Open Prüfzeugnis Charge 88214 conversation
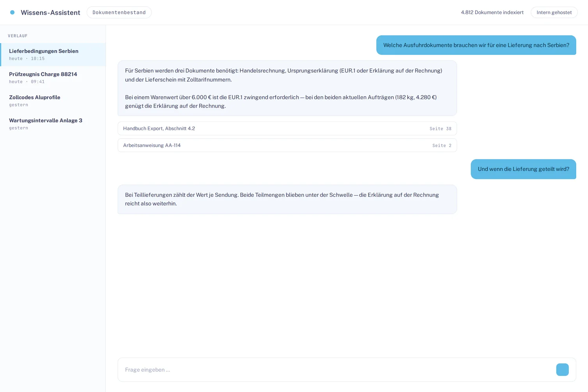 point(53,78)
